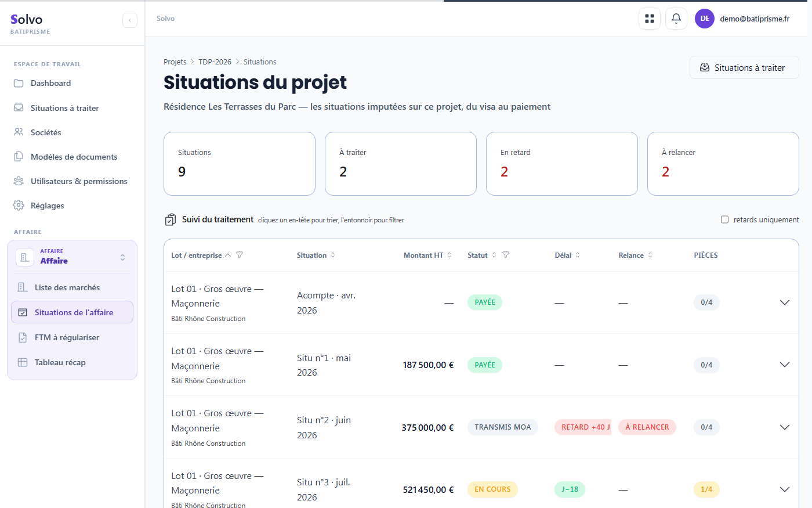Enable the retards uniquement checkbox
812x508 pixels.
coord(724,219)
